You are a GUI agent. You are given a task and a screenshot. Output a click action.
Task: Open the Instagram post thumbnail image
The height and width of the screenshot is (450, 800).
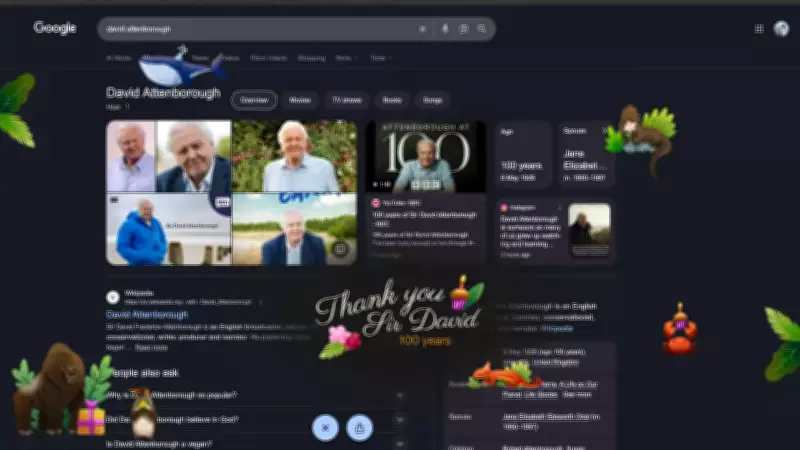tap(589, 230)
